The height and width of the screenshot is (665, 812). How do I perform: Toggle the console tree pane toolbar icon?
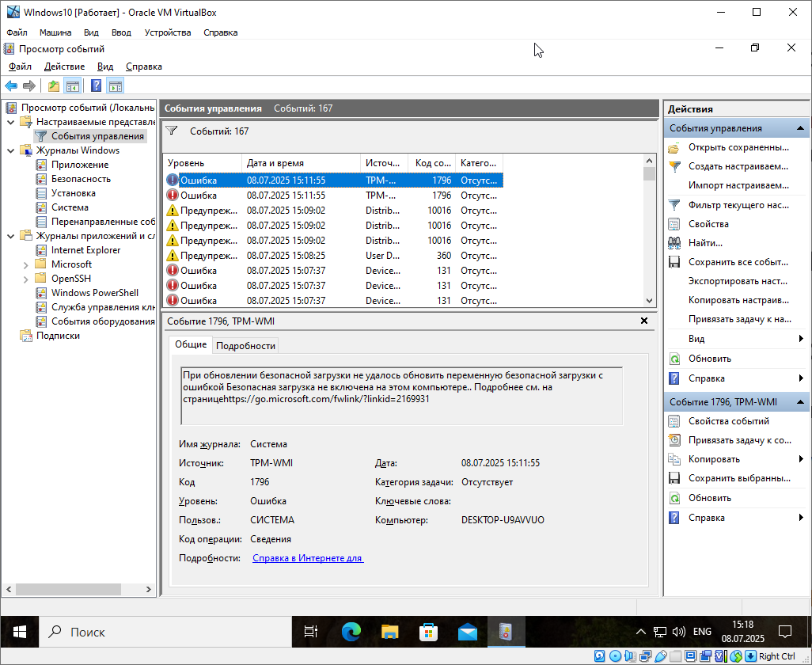click(x=72, y=86)
